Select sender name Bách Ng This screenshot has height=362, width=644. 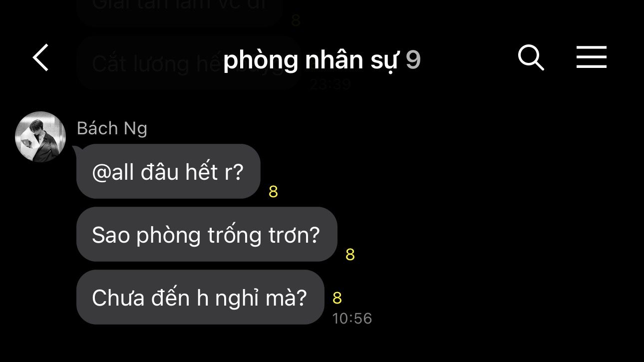[x=112, y=128]
